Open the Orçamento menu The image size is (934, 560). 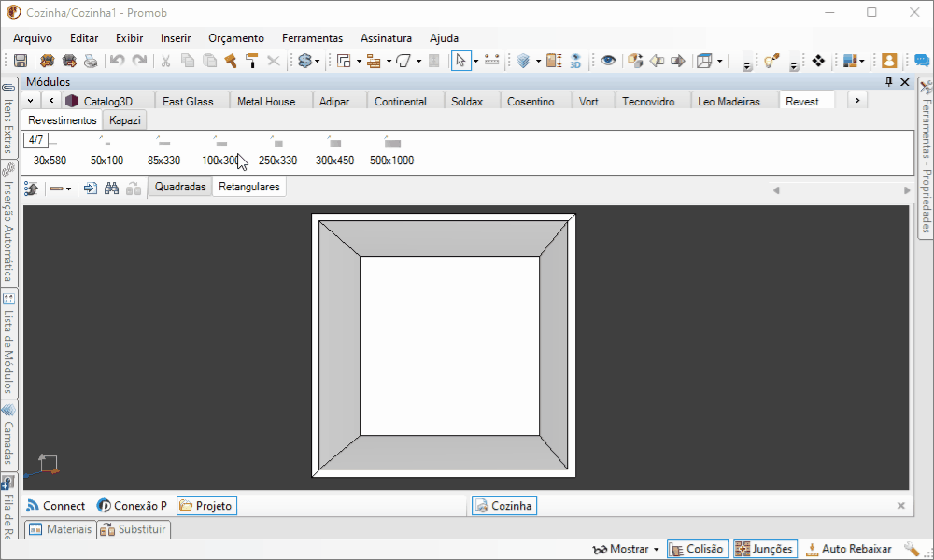pyautogui.click(x=236, y=38)
